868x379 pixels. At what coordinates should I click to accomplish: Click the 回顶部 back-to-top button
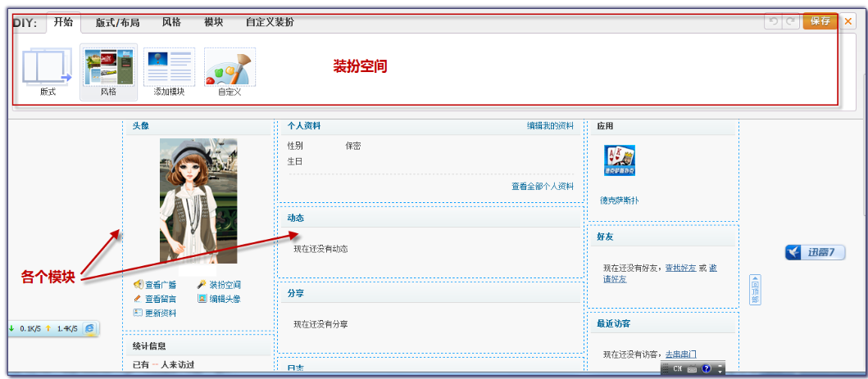coord(755,290)
